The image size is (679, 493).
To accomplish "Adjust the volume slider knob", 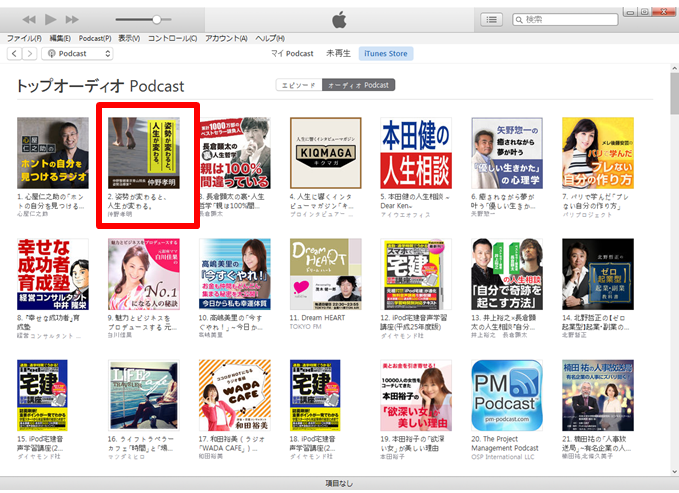I will coord(157,19).
